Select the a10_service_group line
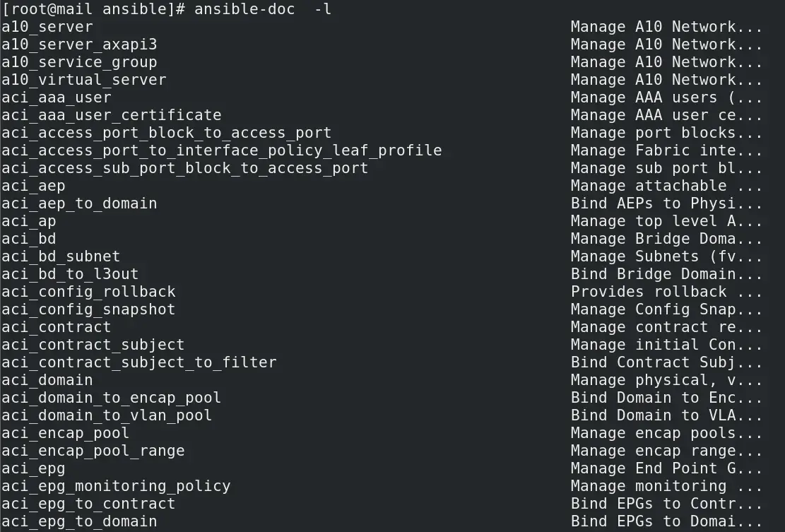The height and width of the screenshot is (532, 785). (79, 62)
